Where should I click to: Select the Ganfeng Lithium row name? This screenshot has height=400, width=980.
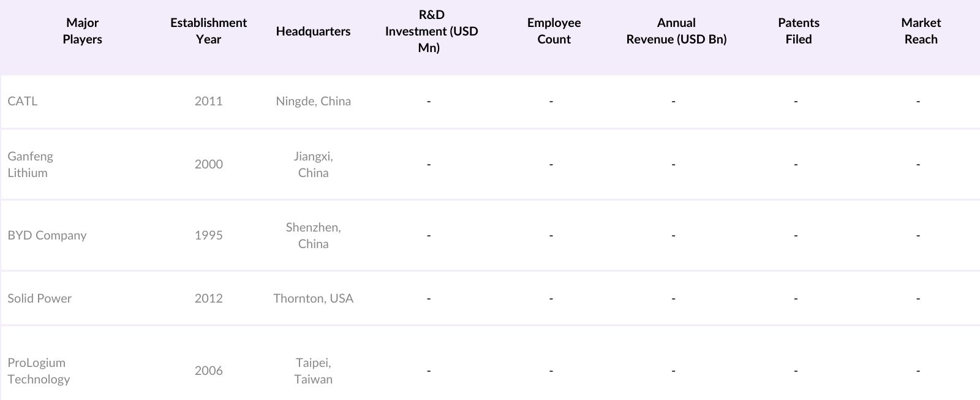(x=31, y=164)
